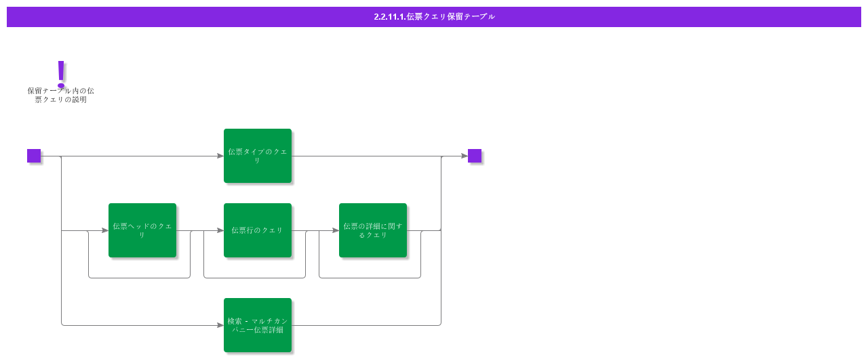
Task: Select the loop-back line beneath 伝票の詳細に関するクエリ
Action: 370,278
